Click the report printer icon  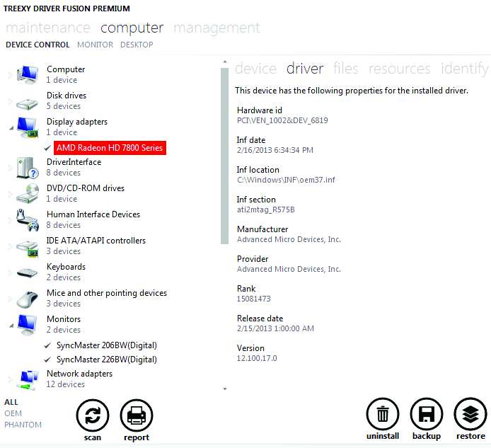[x=137, y=415]
